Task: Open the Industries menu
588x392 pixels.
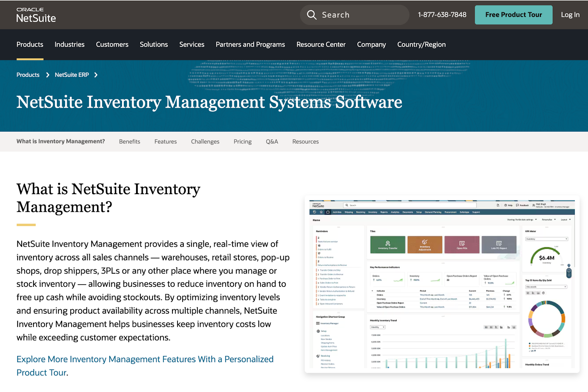Action: coord(69,44)
